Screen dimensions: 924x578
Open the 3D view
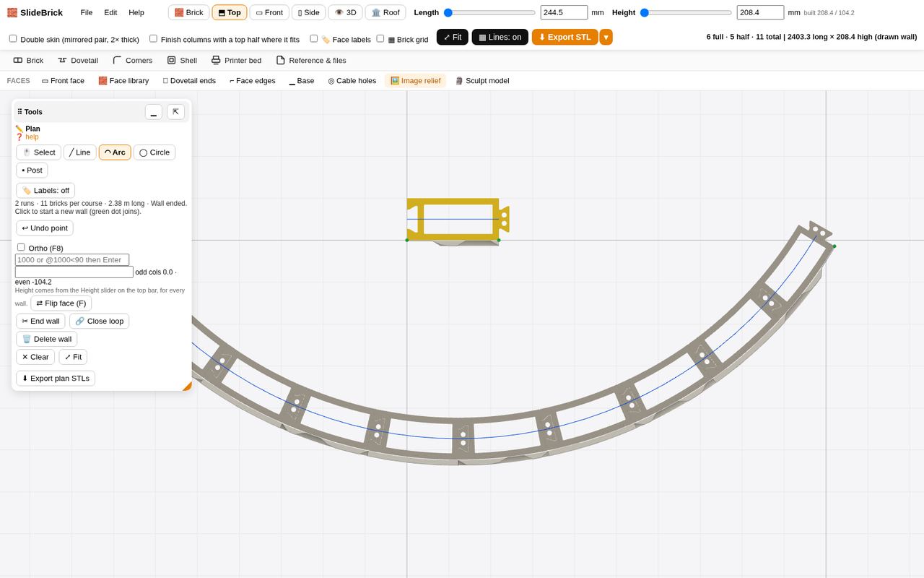click(345, 12)
